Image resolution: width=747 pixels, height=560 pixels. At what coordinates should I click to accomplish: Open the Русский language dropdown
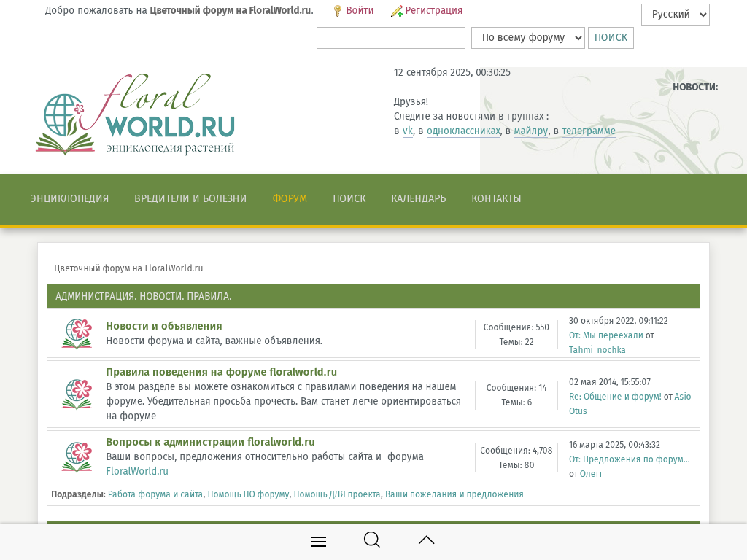[x=675, y=15]
